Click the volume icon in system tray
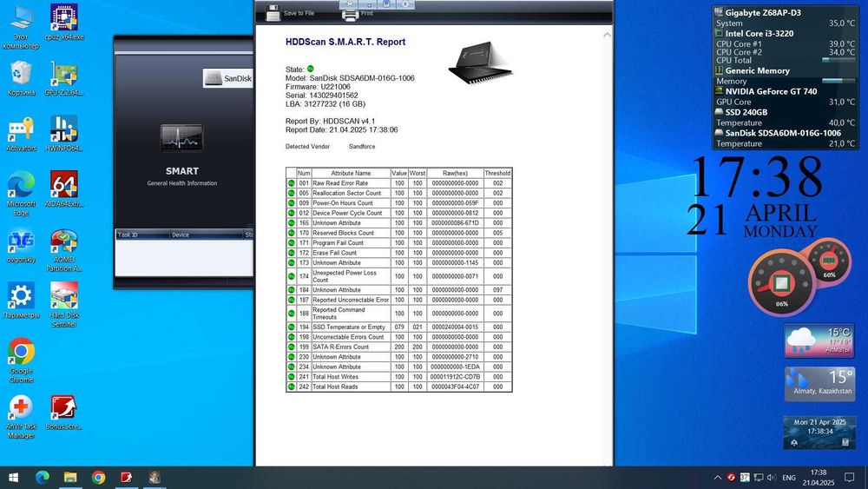Viewport: 868px width, 489px height. (772, 478)
